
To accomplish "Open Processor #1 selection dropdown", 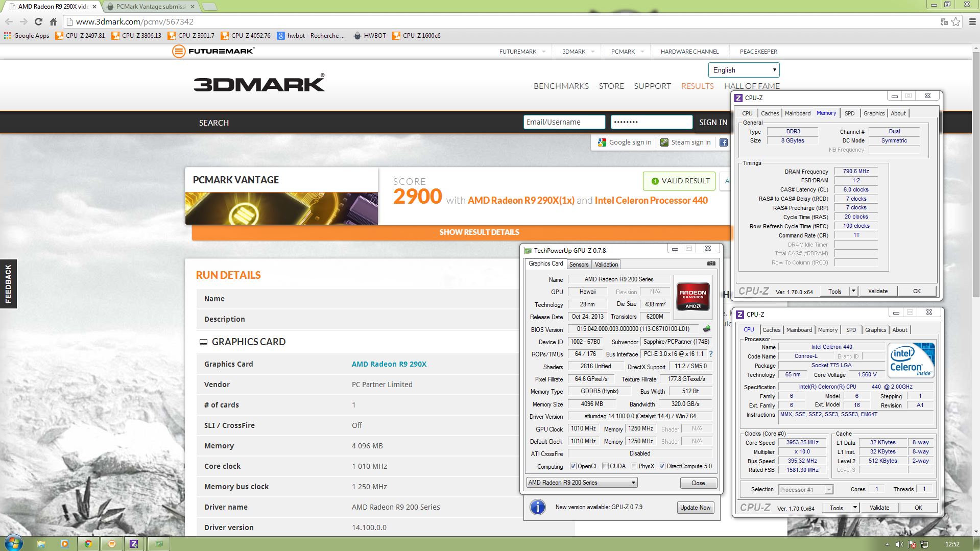I will (805, 490).
